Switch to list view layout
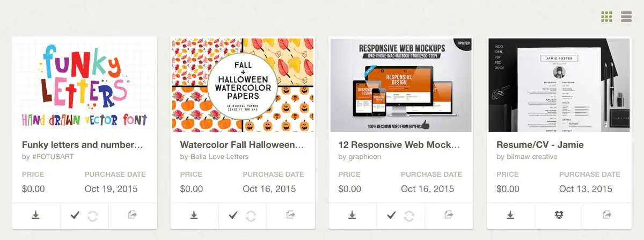The image size is (644, 240). coord(626,17)
